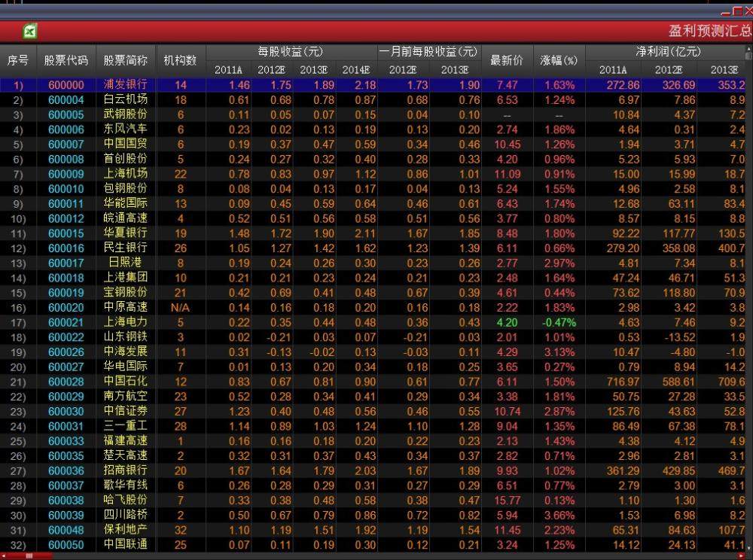
Task: Select stock 中信证券
Action: tap(125, 412)
